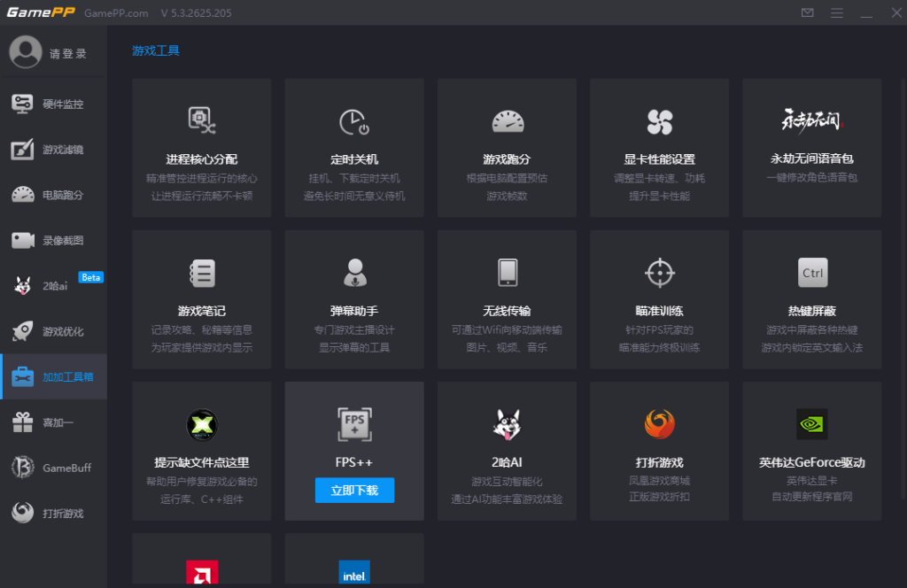Open the 2哈AI husky tile icon

pyautogui.click(x=508, y=424)
